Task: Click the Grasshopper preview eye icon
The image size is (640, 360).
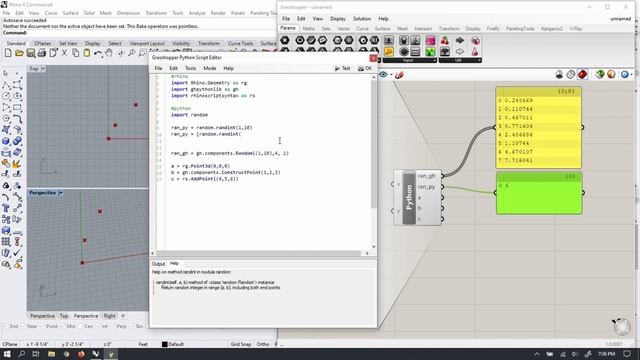Action: pyautogui.click(x=383, y=75)
